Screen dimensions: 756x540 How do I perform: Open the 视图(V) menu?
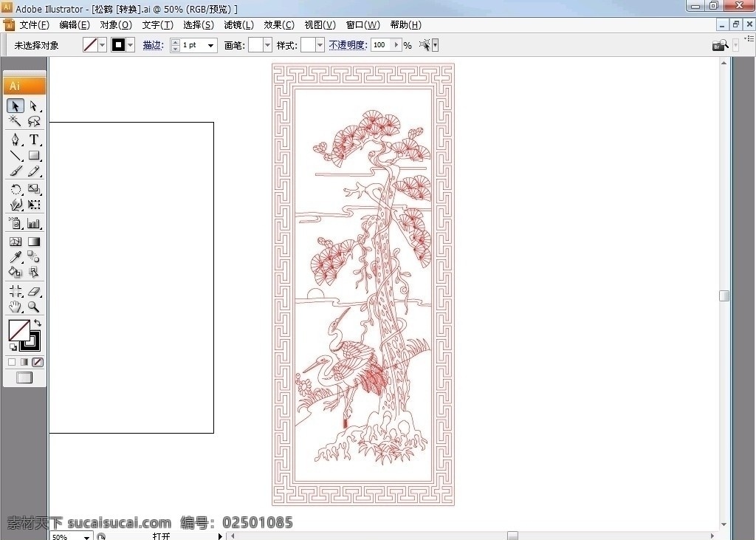[320, 25]
